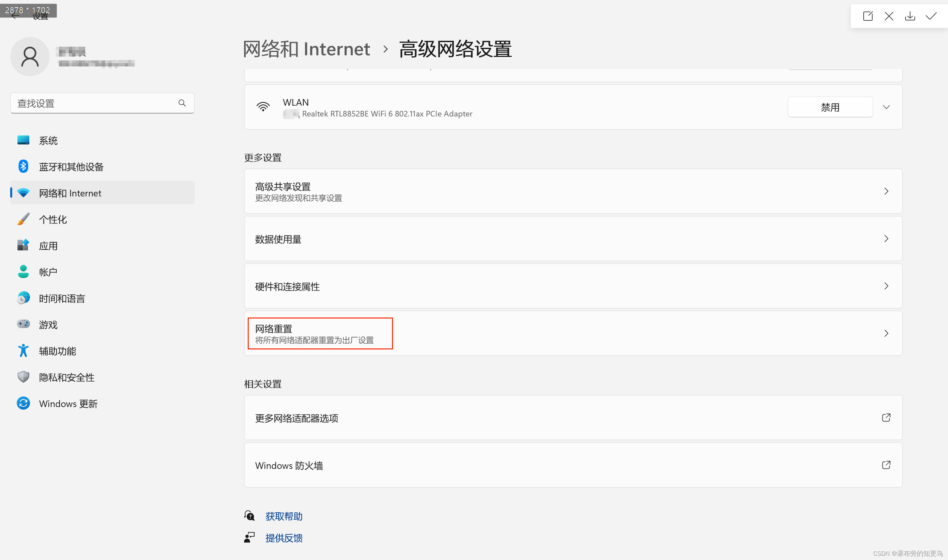
Task: Expand the WLAN adapter details chevron
Action: [886, 107]
